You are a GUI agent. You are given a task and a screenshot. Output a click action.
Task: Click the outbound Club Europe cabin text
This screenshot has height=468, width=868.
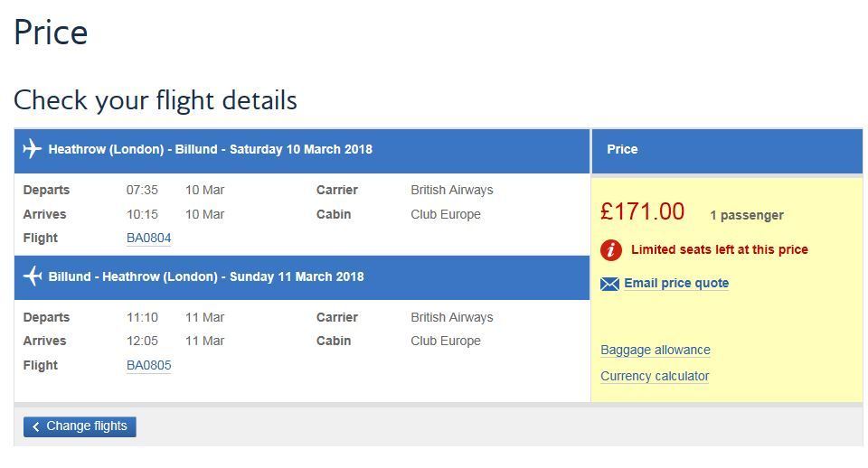coord(445,214)
